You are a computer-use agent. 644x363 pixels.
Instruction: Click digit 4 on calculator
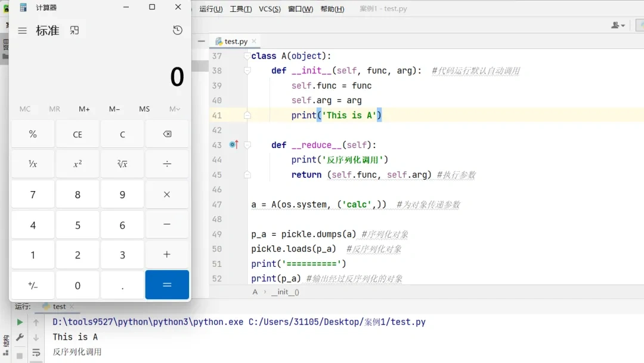tap(33, 225)
